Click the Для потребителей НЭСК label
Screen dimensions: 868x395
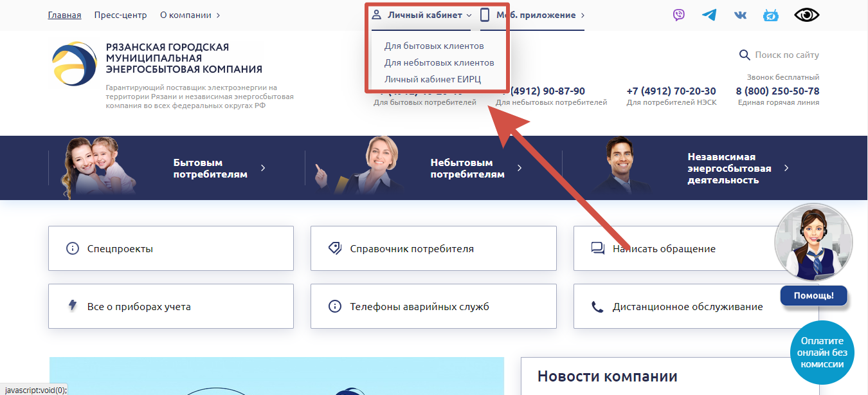tap(671, 102)
